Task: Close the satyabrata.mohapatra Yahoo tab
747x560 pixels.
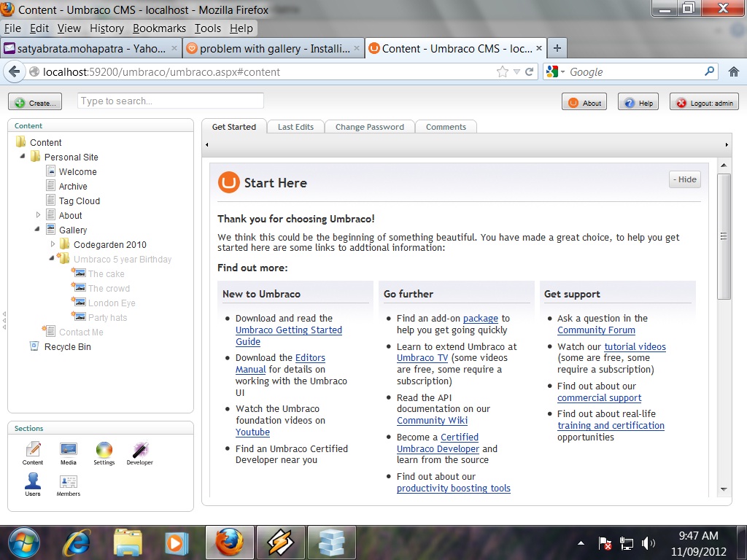Action: coord(174,48)
